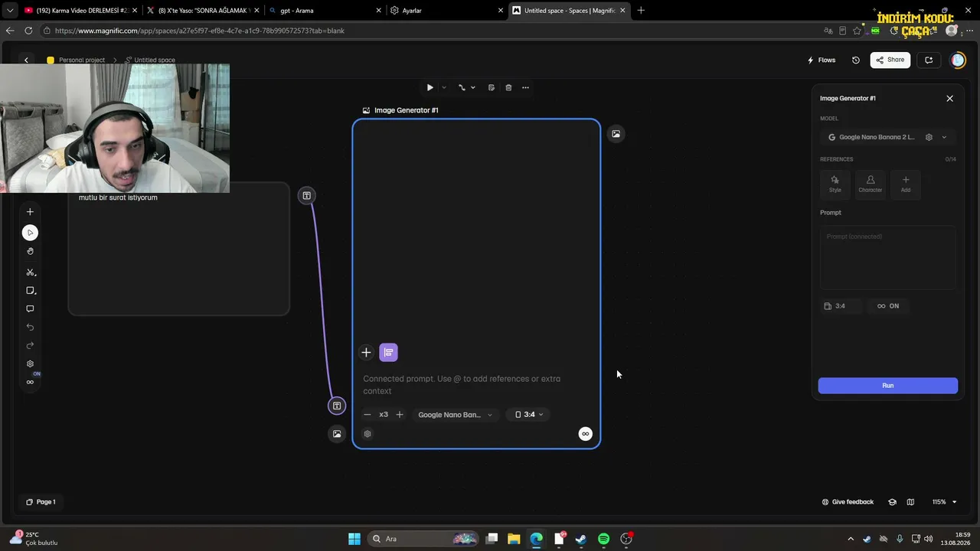Screen dimensions: 980x551
Task: Add a Style reference
Action: click(835, 184)
